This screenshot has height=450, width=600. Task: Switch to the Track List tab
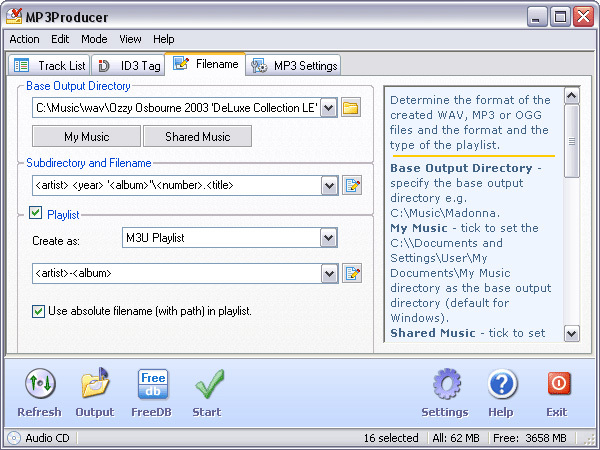pos(49,65)
